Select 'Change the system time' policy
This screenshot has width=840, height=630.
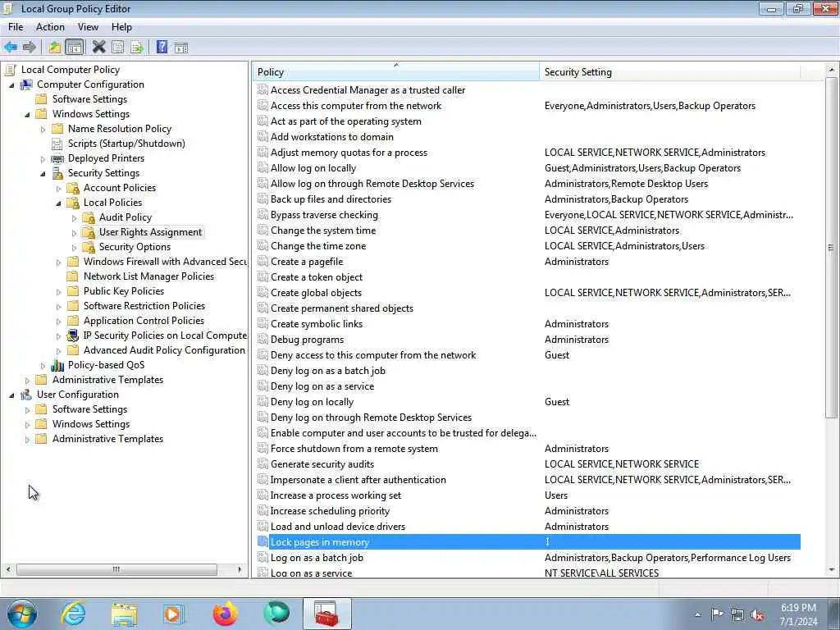(323, 231)
